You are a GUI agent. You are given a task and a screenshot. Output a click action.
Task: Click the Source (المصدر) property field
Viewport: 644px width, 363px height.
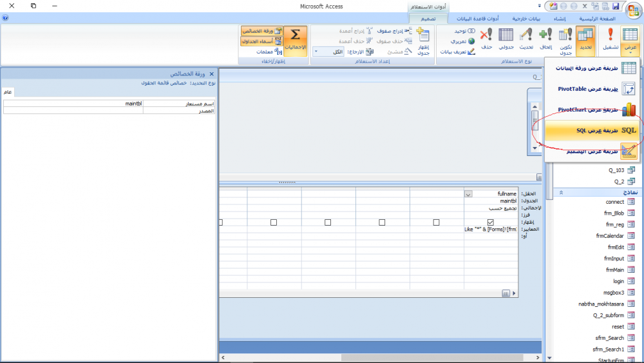(x=73, y=111)
